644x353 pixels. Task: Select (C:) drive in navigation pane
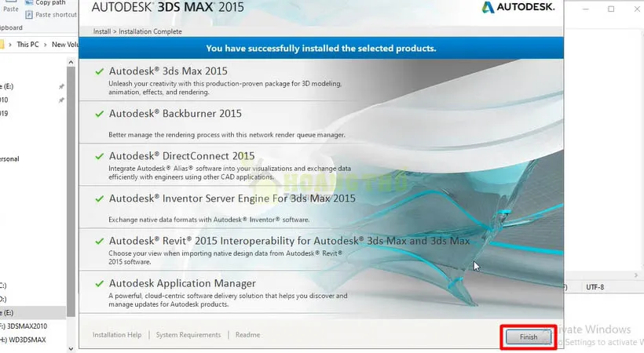pos(3,286)
